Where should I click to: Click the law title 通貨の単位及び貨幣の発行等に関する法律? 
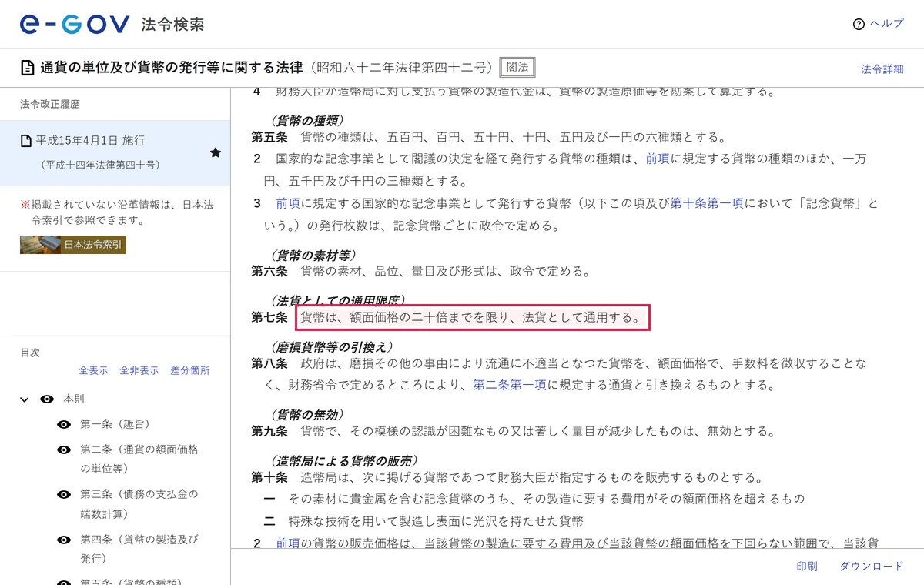[170, 68]
